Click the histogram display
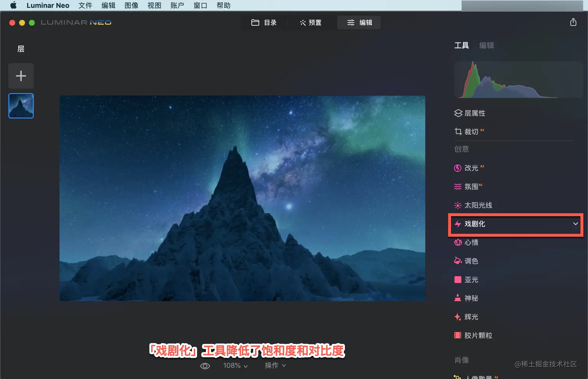Image resolution: width=588 pixels, height=379 pixels. [x=518, y=79]
